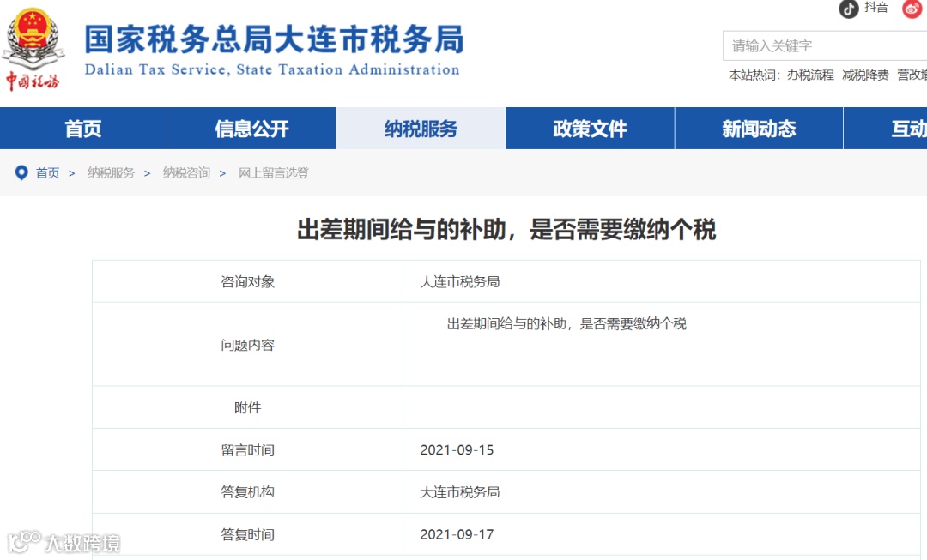Screen dimensions: 927x560
Task: Click the Douyin icon in the top bar
Action: pyautogui.click(x=850, y=9)
